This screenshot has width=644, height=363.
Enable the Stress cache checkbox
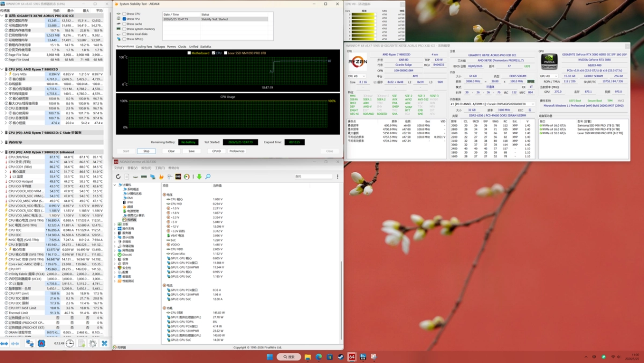(124, 24)
